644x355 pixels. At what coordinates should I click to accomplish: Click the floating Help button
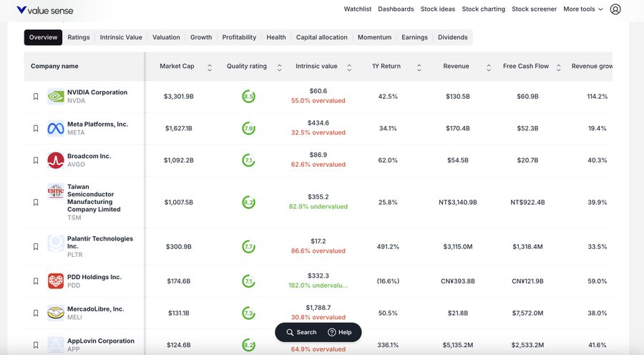click(x=340, y=332)
